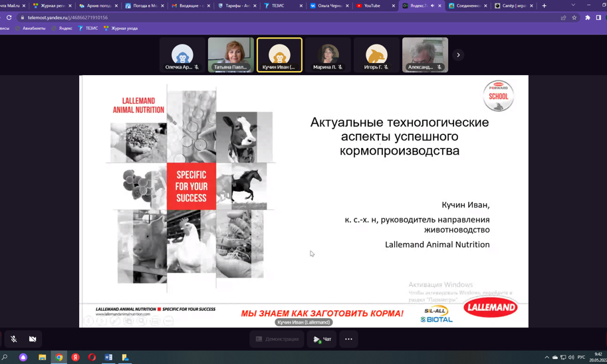The height and width of the screenshot is (364, 607).
Task: Select Татьяна Павл... video tile
Action: click(231, 55)
